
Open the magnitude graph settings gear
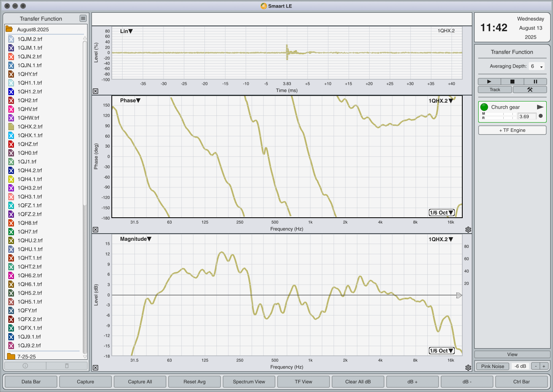468,368
